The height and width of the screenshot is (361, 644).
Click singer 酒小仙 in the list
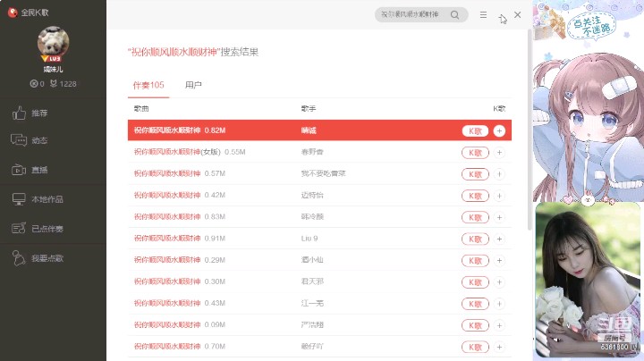[312, 260]
